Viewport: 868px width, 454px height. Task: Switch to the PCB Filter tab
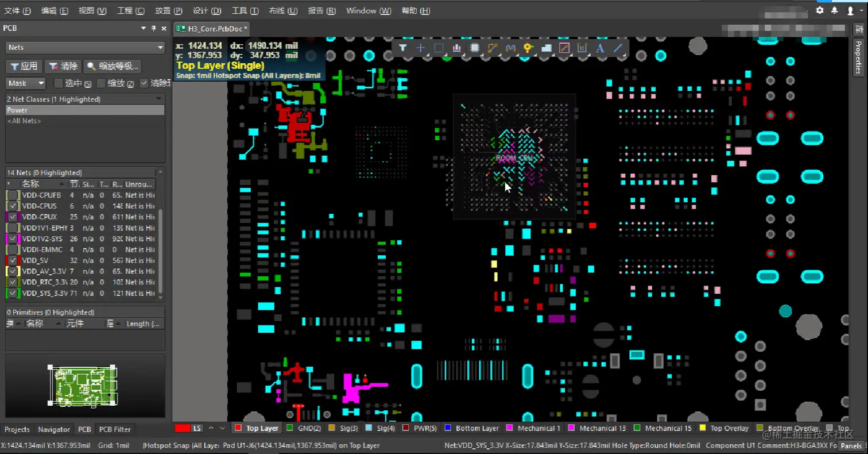[115, 429]
